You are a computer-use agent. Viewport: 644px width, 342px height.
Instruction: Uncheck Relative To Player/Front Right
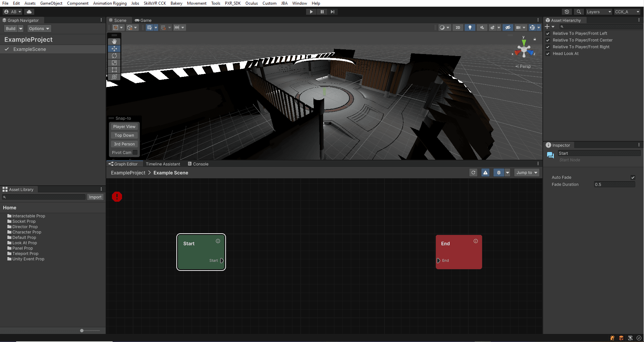coord(548,47)
